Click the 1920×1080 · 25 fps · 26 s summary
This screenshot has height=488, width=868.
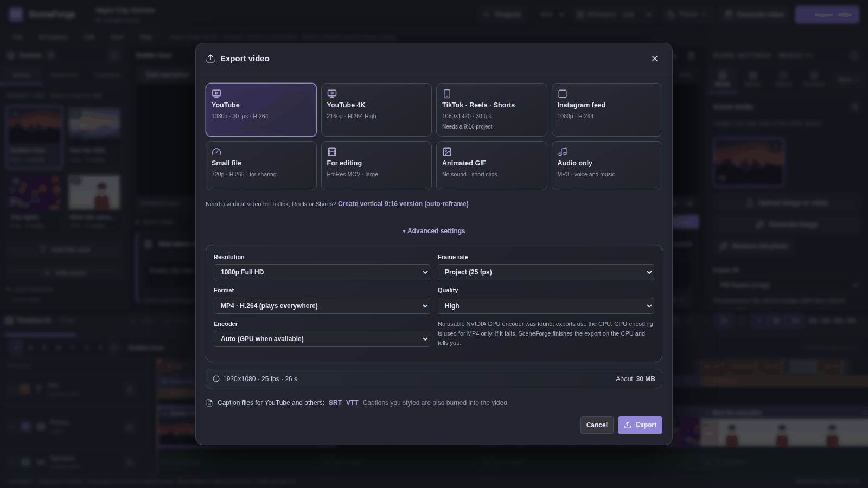tap(260, 379)
